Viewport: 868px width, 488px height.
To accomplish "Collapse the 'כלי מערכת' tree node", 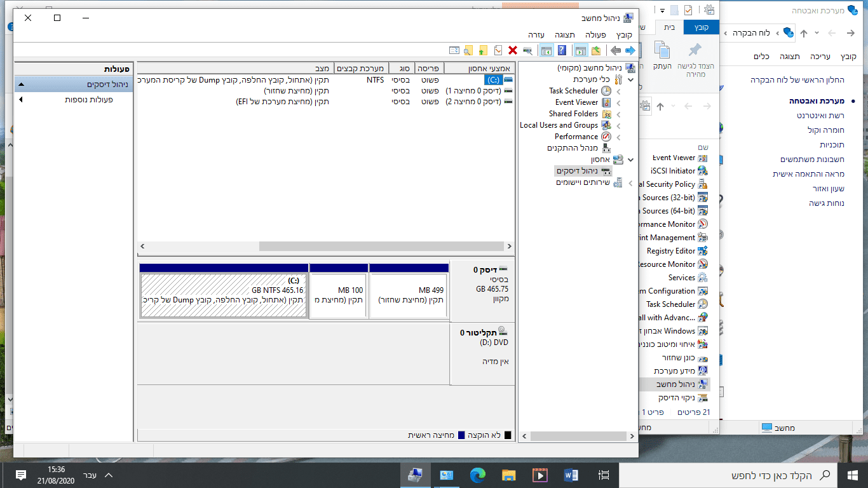I will 630,79.
